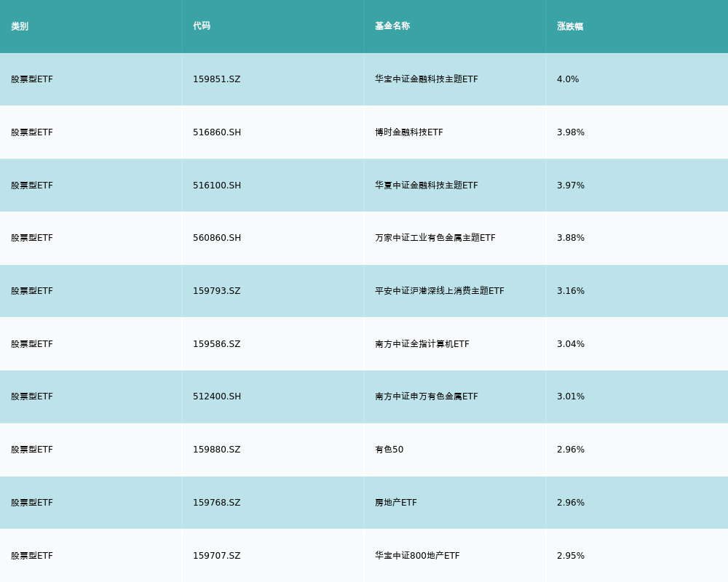Image resolution: width=728 pixels, height=582 pixels.
Task: Click 股票型ETF in the 159768.SZ row
Action: (32, 503)
